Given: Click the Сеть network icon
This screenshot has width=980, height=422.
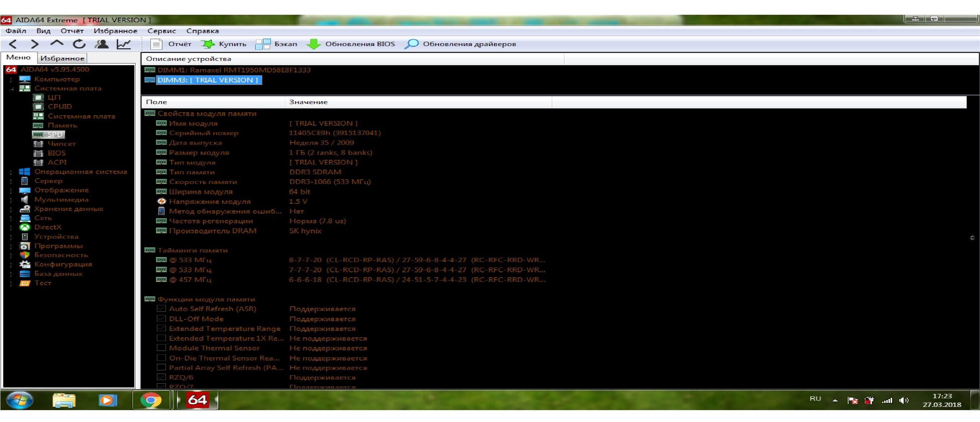Looking at the screenshot, I should pos(25,218).
